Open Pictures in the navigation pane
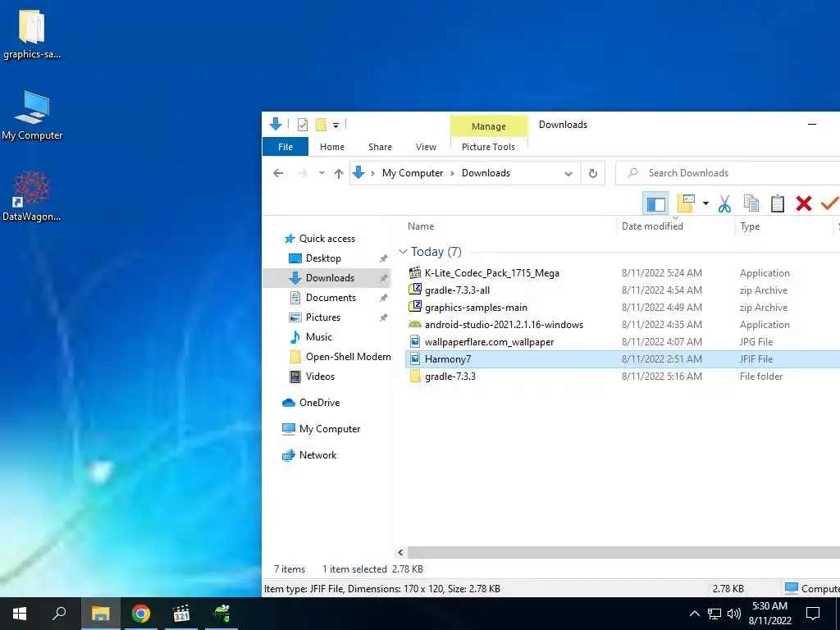Image resolution: width=840 pixels, height=630 pixels. [322, 317]
